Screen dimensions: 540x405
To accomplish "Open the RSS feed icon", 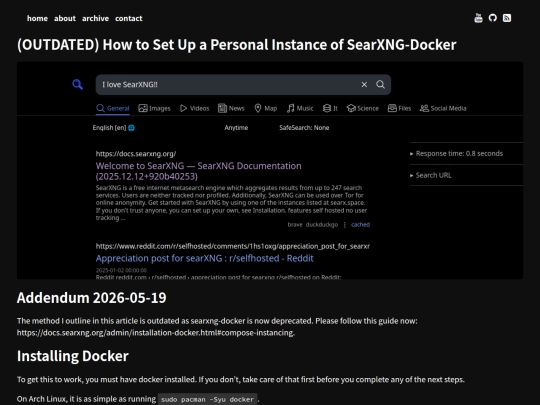I will click(x=507, y=18).
